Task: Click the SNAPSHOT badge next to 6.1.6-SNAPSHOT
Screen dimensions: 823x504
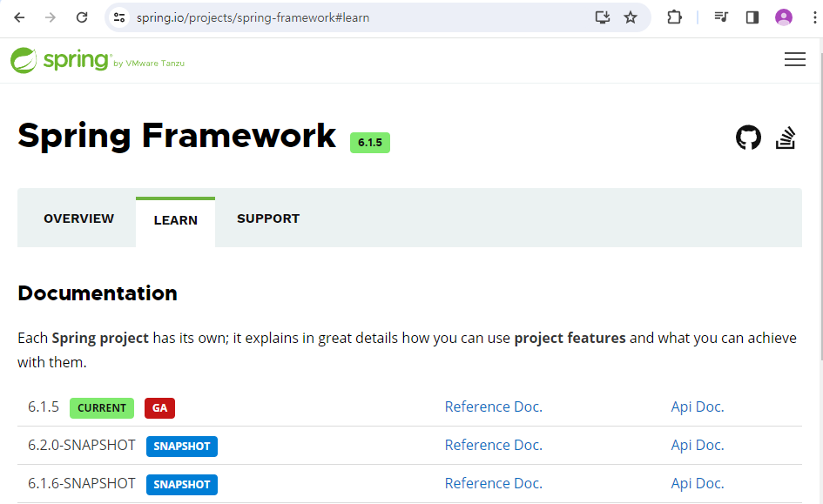Action: (x=182, y=485)
